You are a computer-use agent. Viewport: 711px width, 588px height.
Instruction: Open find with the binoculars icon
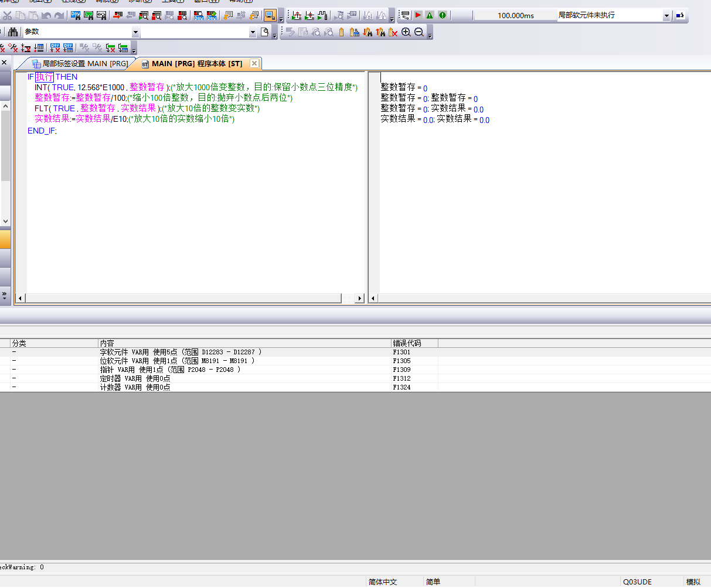point(13,32)
